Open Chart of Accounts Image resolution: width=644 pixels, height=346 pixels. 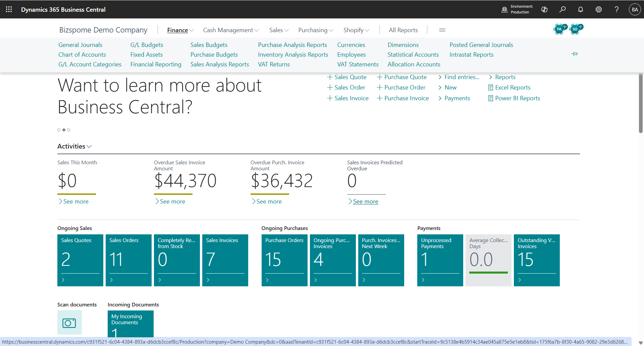(82, 55)
